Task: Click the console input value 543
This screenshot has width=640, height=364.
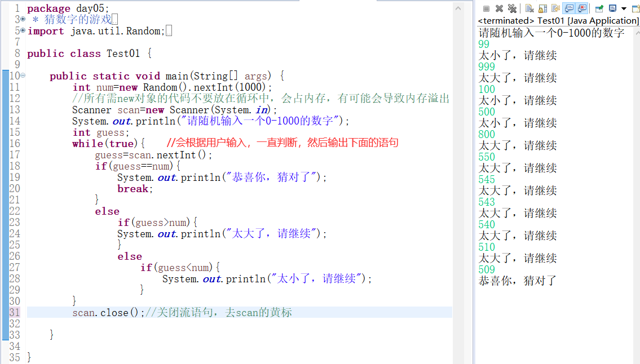Action: click(487, 202)
